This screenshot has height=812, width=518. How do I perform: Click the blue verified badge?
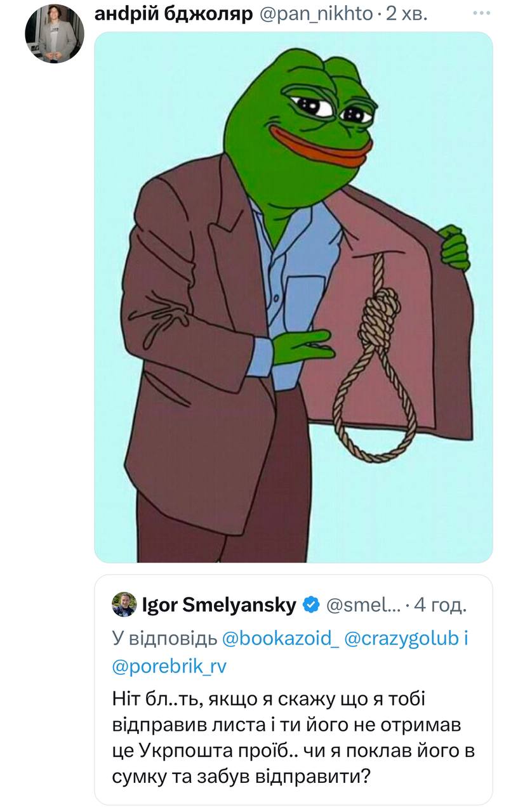[x=311, y=606]
